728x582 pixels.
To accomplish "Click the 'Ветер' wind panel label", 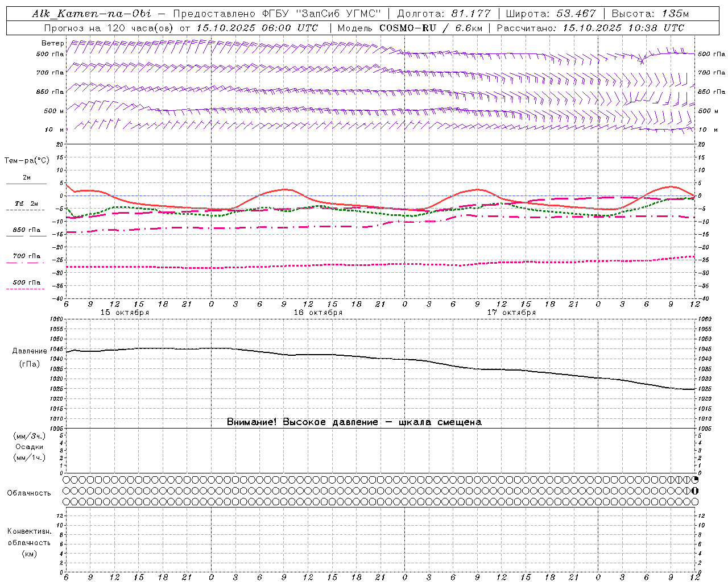I will 52,43.
